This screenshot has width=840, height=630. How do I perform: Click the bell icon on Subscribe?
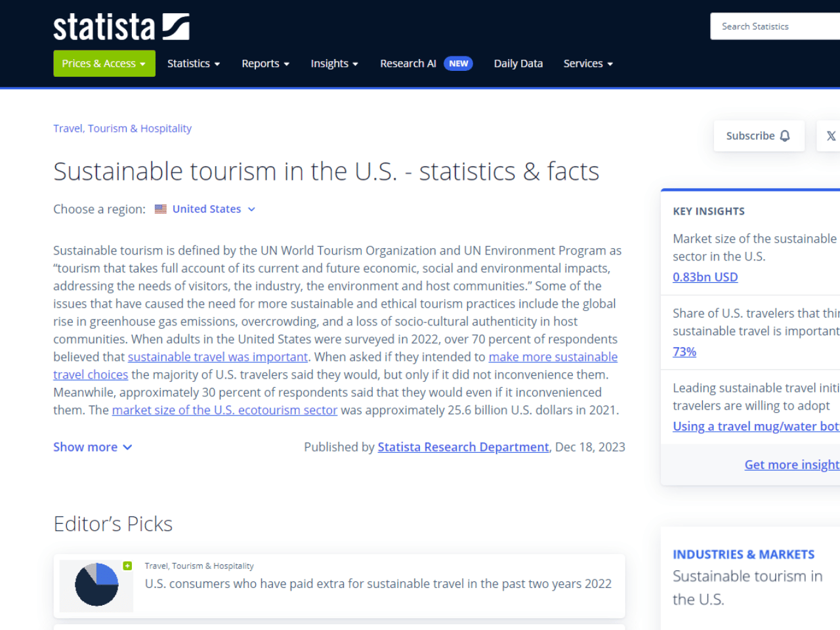(785, 136)
